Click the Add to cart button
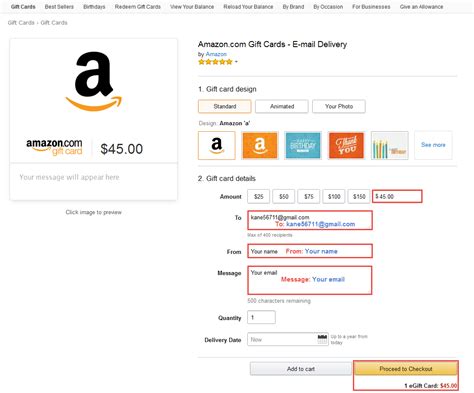The width and height of the screenshot is (474, 393). point(301,369)
